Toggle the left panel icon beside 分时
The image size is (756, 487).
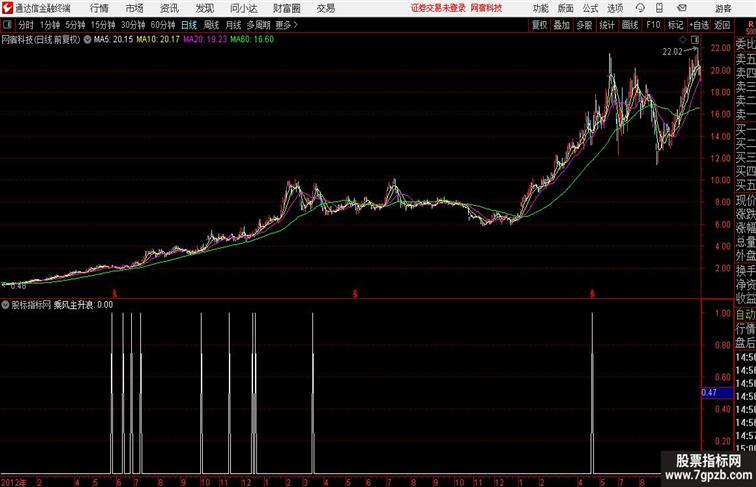[x=7, y=24]
